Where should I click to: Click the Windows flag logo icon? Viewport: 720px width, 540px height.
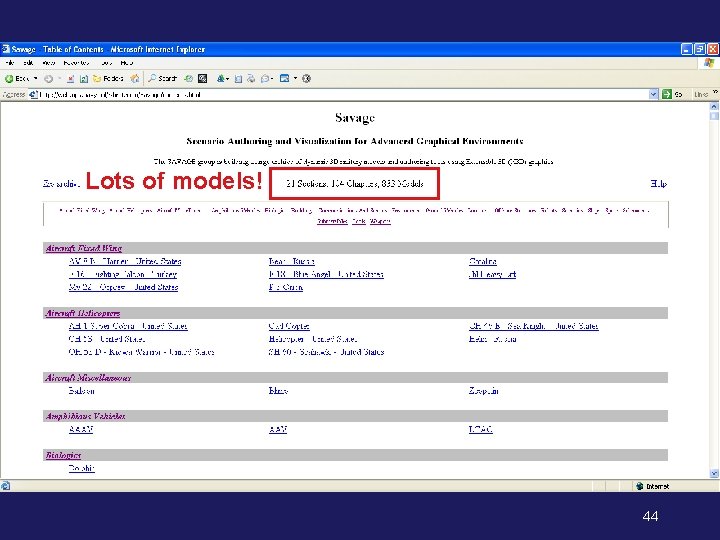[709, 63]
